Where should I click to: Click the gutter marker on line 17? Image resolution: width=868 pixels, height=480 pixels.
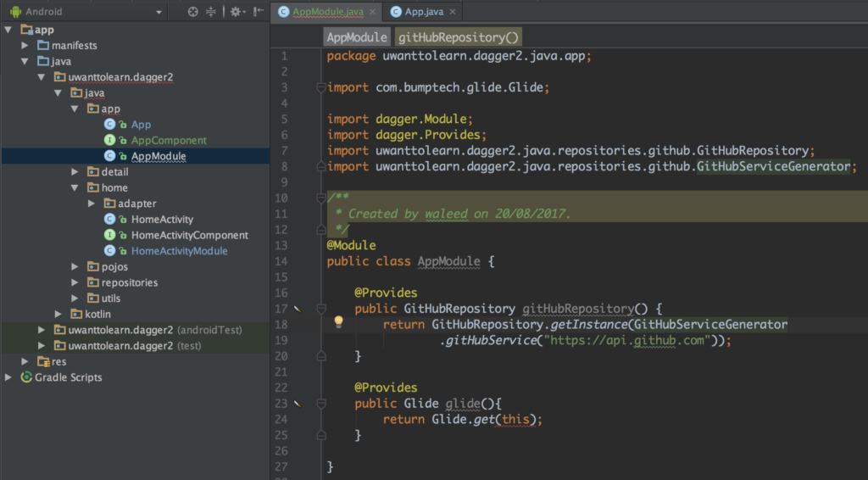tap(298, 309)
